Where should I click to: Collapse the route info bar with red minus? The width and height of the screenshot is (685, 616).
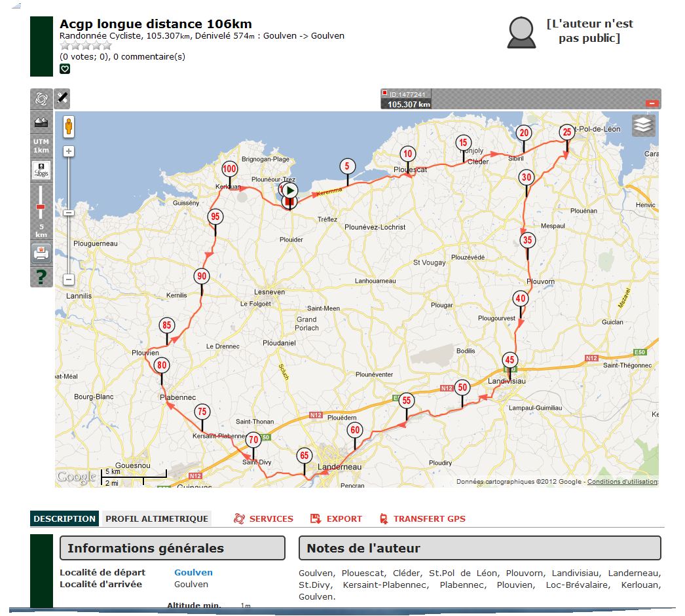click(x=652, y=103)
